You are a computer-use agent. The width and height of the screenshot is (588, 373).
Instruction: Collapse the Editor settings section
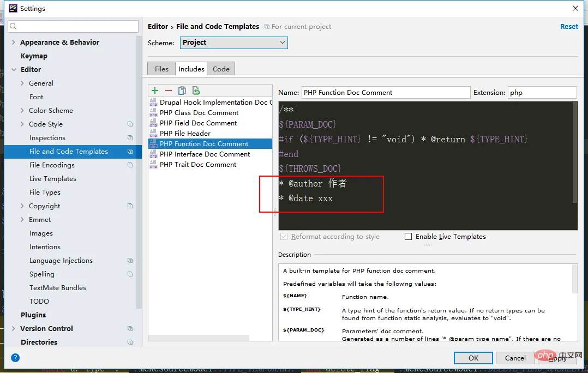(14, 70)
